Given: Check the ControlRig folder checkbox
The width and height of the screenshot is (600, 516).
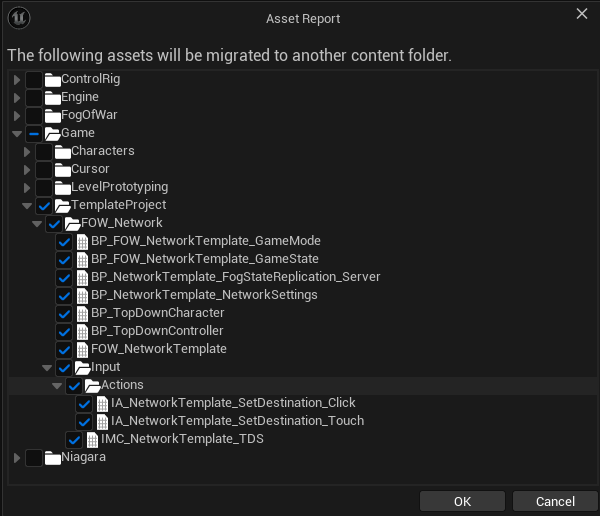Looking at the screenshot, I should [x=34, y=80].
